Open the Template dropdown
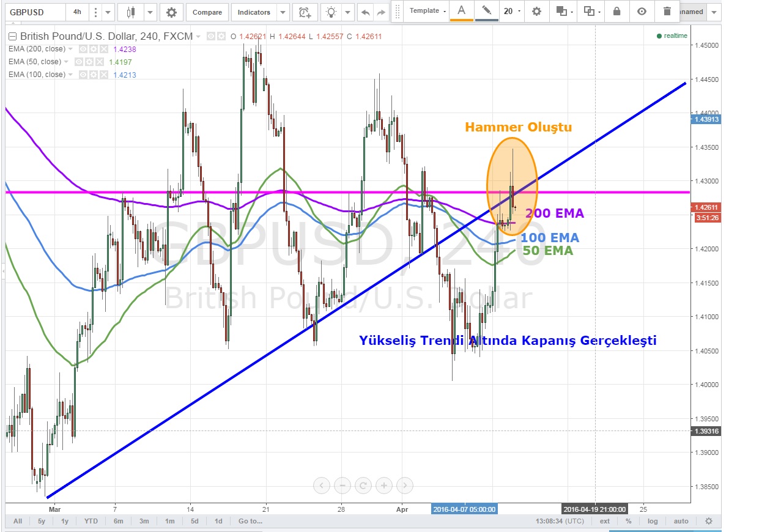The width and height of the screenshot is (781, 532). pyautogui.click(x=427, y=11)
